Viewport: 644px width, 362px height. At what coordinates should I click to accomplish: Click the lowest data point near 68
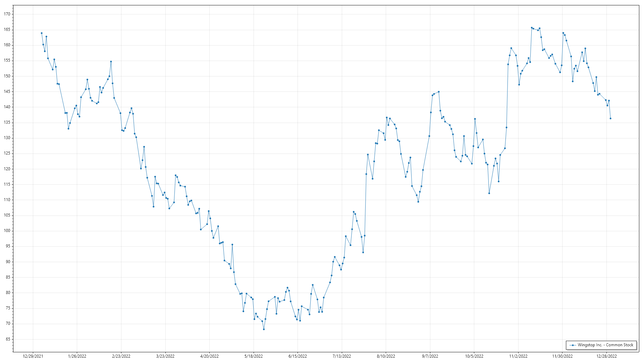pos(264,329)
